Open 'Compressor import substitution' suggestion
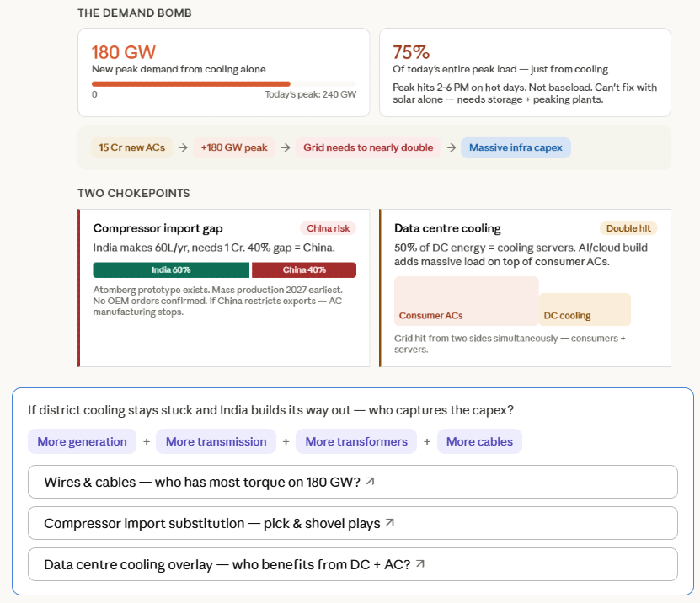 click(x=353, y=523)
